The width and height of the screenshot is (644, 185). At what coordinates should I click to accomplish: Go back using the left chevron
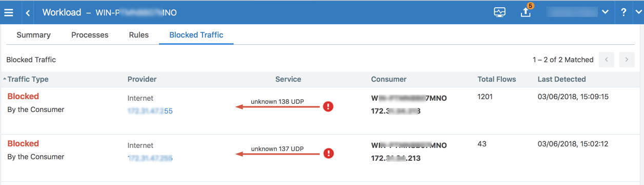[x=28, y=13]
